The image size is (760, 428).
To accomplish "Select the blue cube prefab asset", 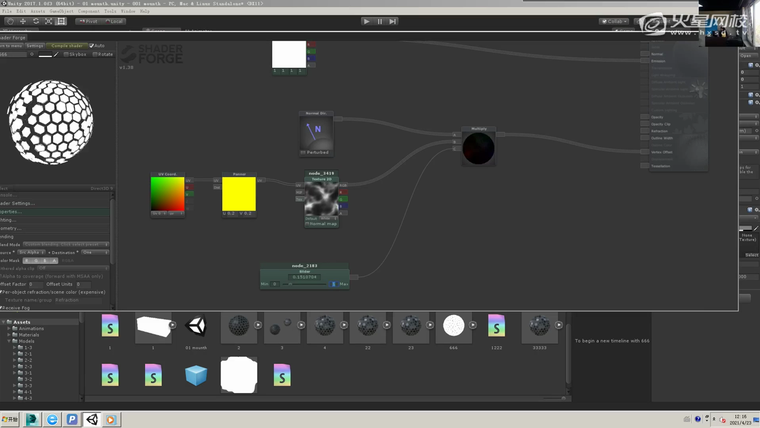I will point(197,375).
